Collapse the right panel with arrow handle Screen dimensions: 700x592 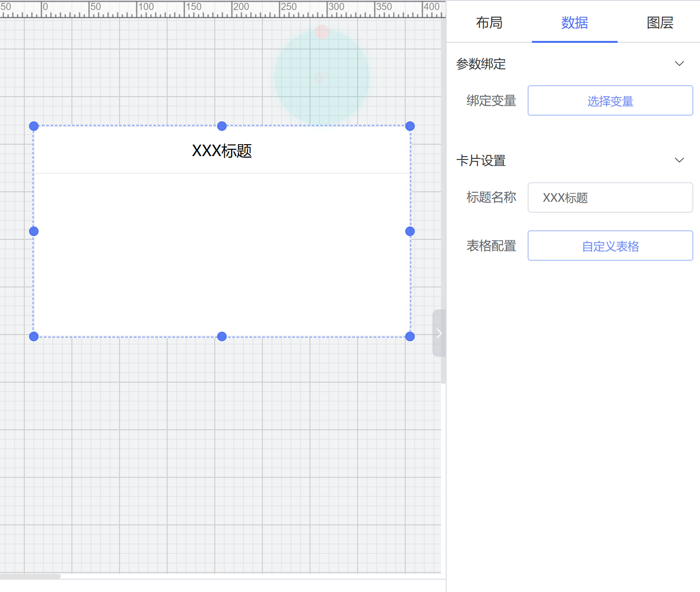click(x=439, y=333)
